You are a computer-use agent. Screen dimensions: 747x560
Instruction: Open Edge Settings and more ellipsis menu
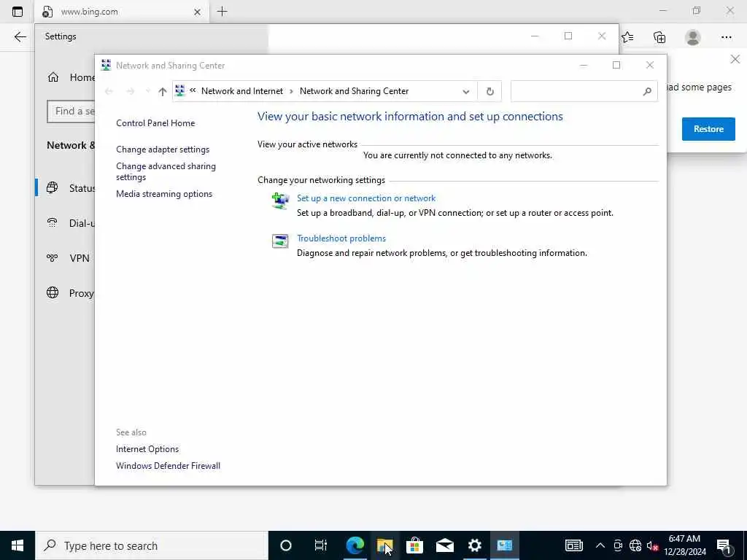[x=726, y=37]
